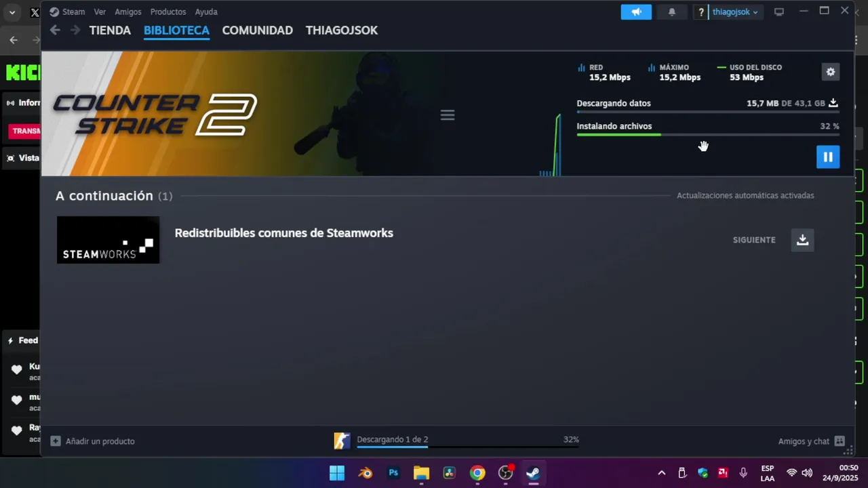Click Descargando 1 de 2 status

click(x=393, y=439)
